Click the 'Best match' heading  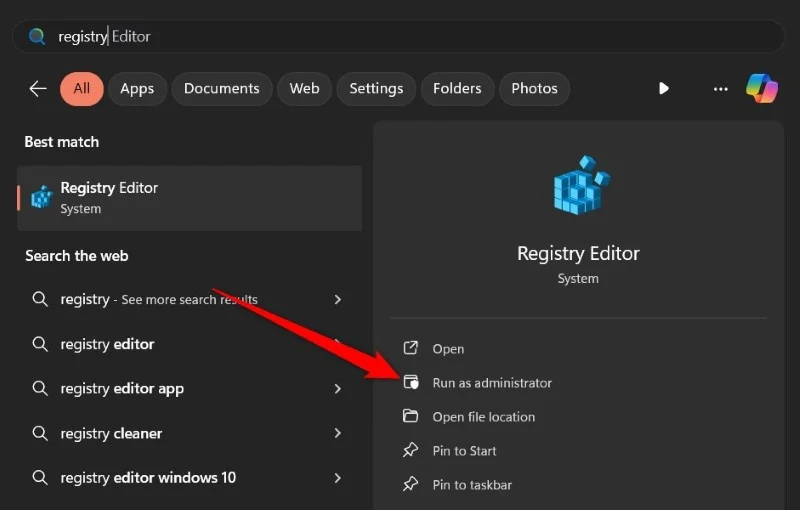[62, 142]
